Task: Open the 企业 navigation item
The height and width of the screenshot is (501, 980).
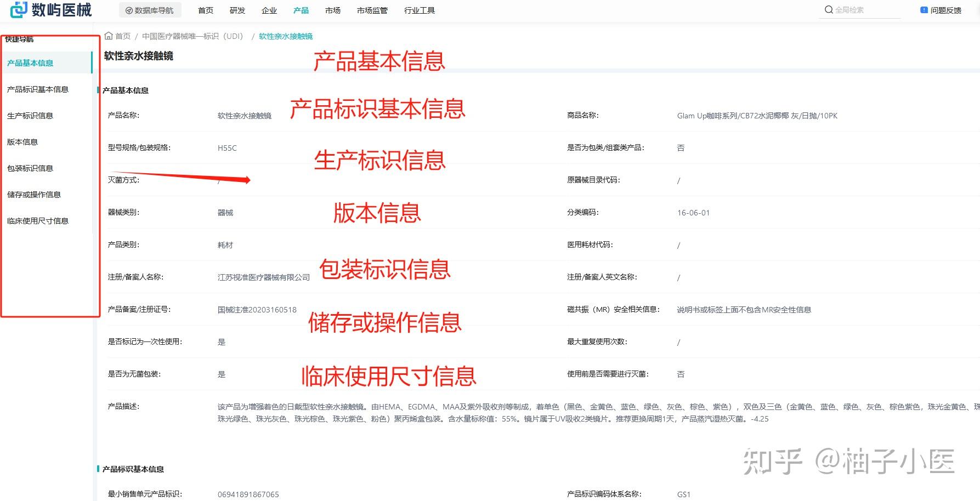Action: (269, 10)
